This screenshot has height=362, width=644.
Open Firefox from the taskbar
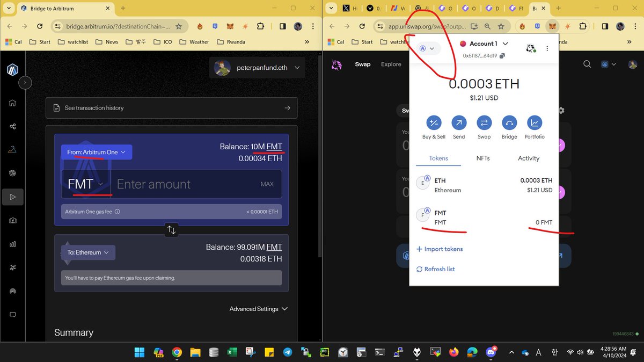click(454, 352)
